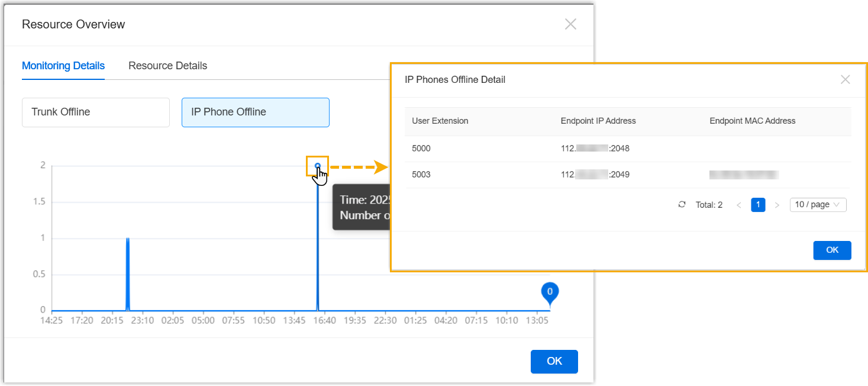Select the Monitoring Details tab

(x=63, y=66)
